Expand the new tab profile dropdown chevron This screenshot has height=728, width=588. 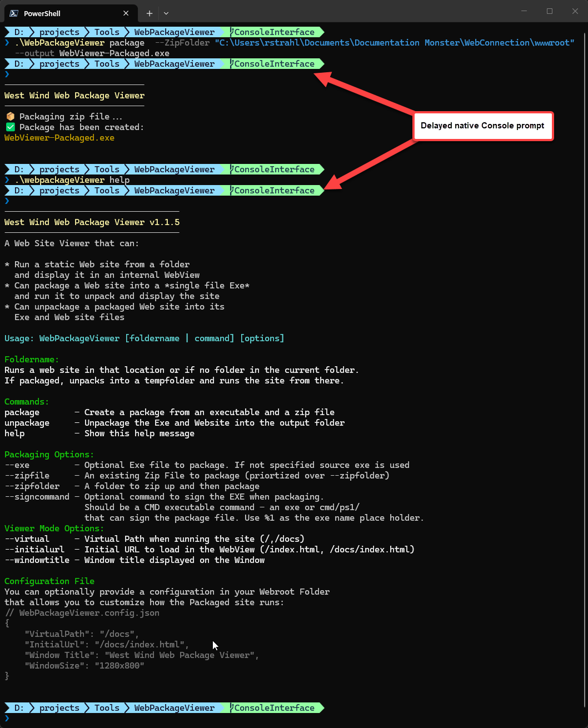point(166,13)
